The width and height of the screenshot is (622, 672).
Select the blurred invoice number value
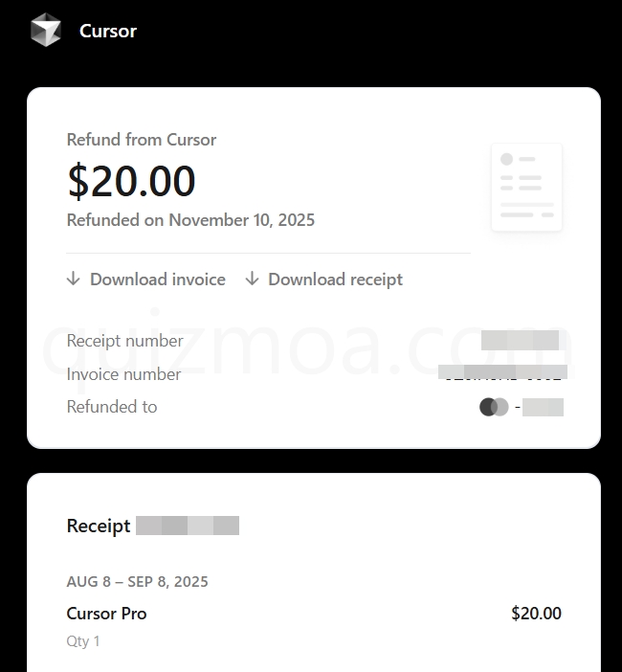(502, 372)
